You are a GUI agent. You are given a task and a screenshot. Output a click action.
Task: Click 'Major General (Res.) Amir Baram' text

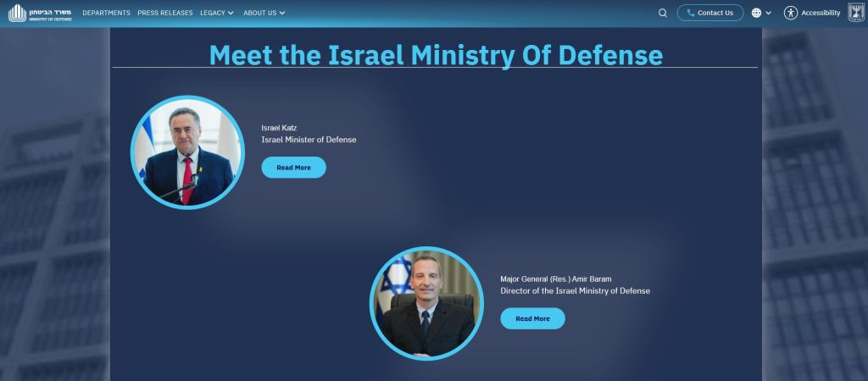tap(556, 279)
